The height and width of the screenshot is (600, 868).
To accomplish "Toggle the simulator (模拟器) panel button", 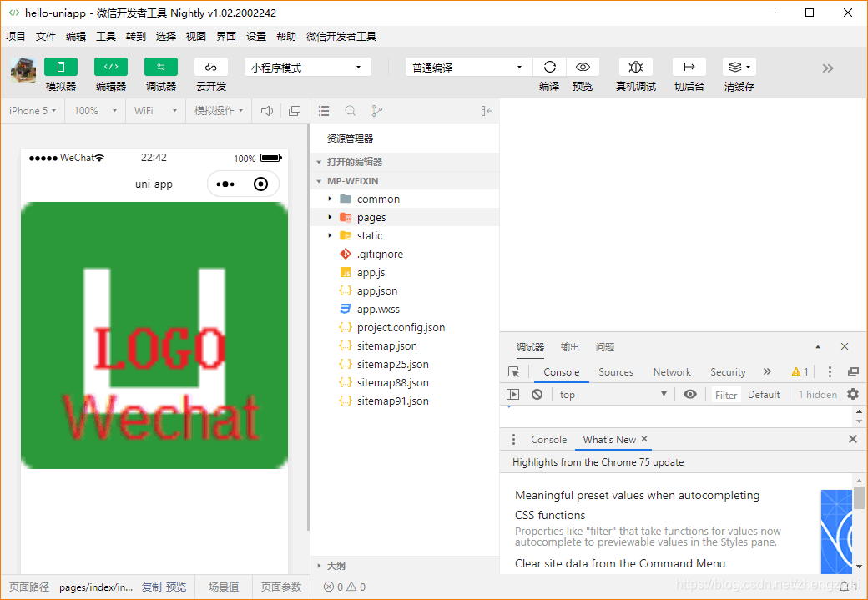I will click(x=61, y=67).
